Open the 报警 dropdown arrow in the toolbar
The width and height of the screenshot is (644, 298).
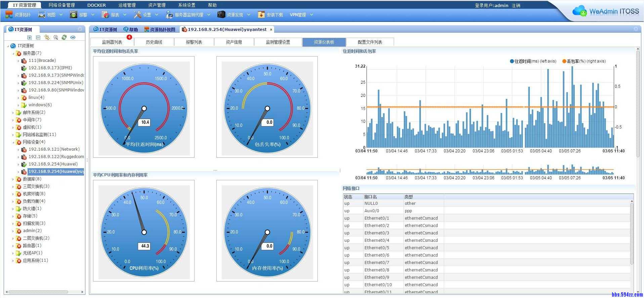(x=93, y=15)
